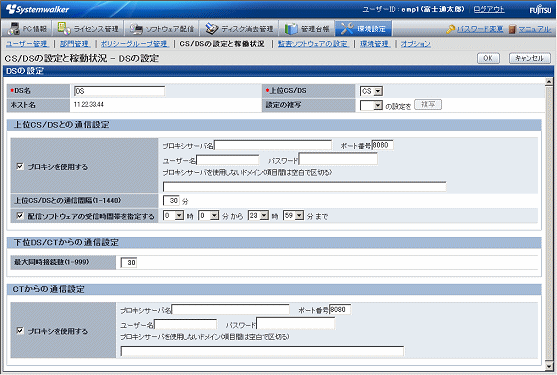Click the DS名 input field
This screenshot has width=557, height=375.
[119, 91]
